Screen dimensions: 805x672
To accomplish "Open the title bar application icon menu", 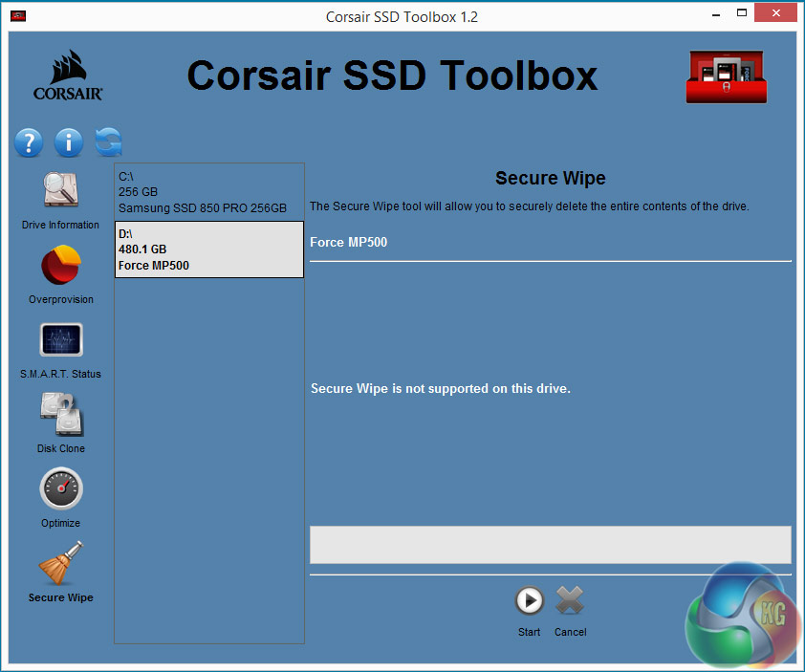I will [18, 16].
